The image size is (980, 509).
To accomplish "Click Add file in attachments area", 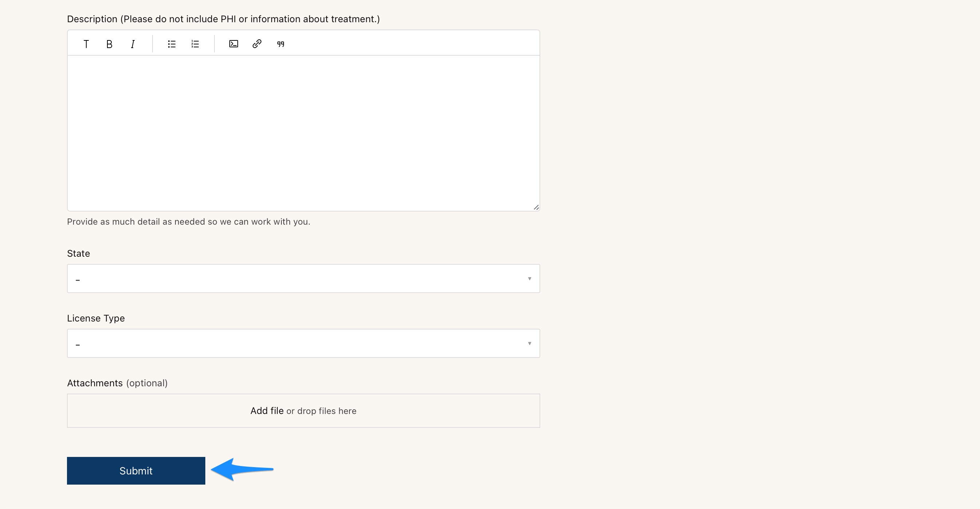I will pyautogui.click(x=267, y=411).
